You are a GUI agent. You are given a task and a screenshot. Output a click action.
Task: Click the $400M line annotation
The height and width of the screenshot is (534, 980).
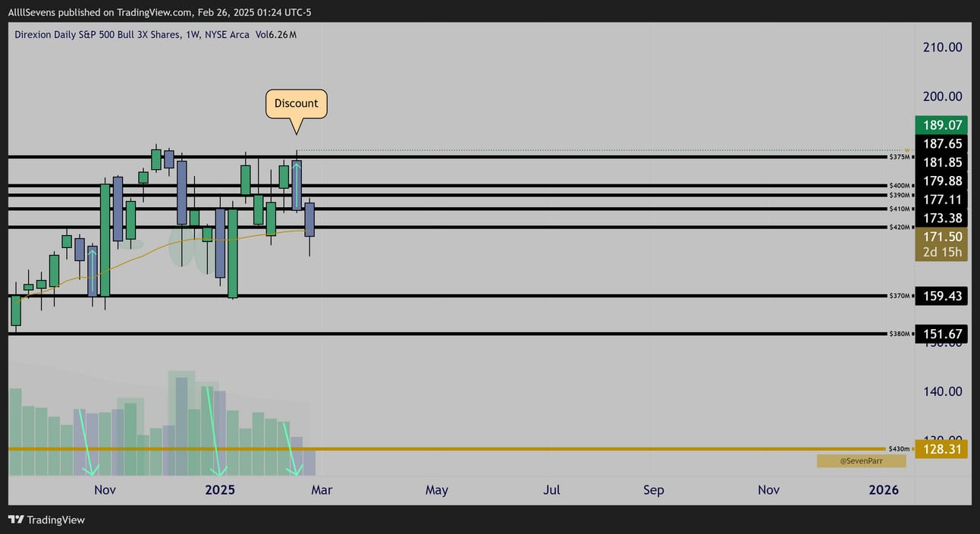tap(900, 185)
